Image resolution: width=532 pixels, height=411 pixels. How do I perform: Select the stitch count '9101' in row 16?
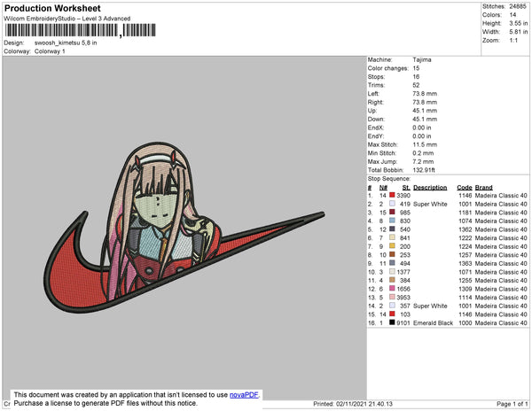click(403, 323)
